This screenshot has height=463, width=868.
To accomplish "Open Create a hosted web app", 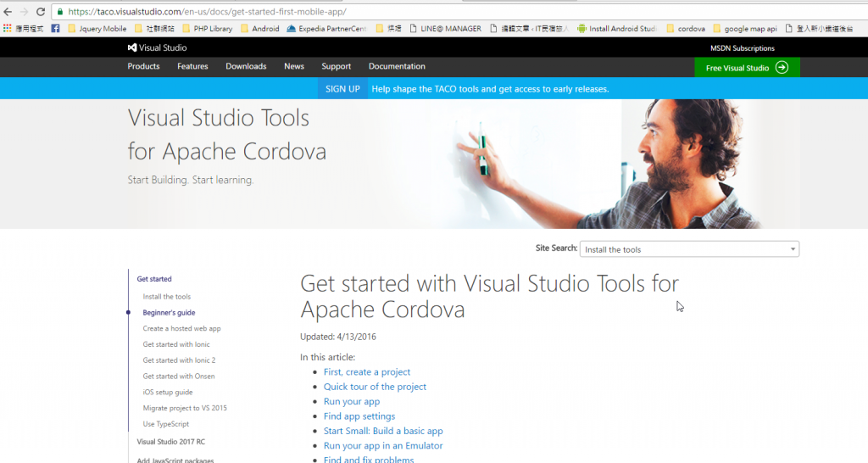I will (x=181, y=328).
